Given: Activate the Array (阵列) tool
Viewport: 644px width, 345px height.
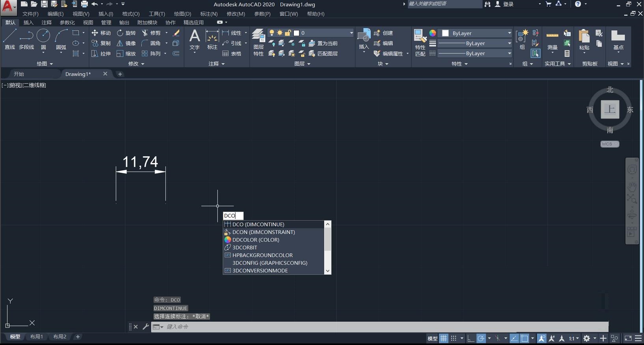Looking at the screenshot, I should tap(151, 54).
